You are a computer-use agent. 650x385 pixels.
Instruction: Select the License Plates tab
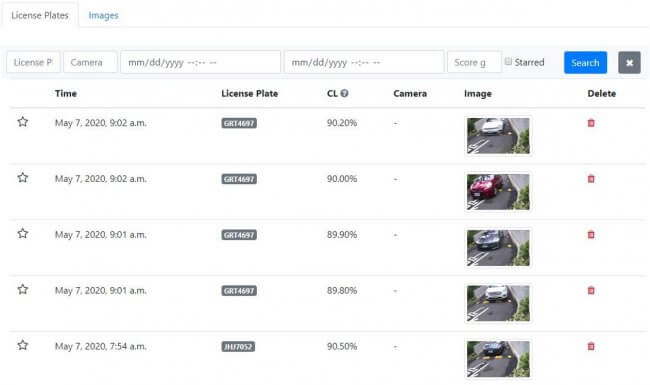coord(40,15)
